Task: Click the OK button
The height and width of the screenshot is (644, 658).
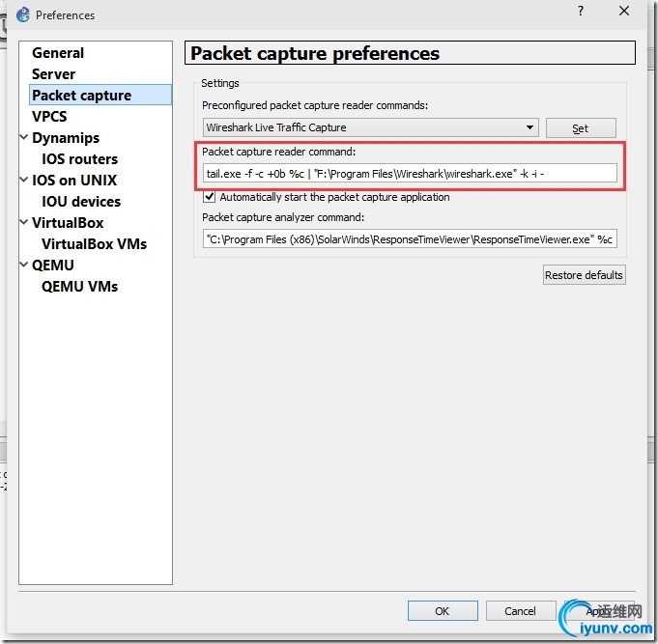Action: (x=443, y=611)
